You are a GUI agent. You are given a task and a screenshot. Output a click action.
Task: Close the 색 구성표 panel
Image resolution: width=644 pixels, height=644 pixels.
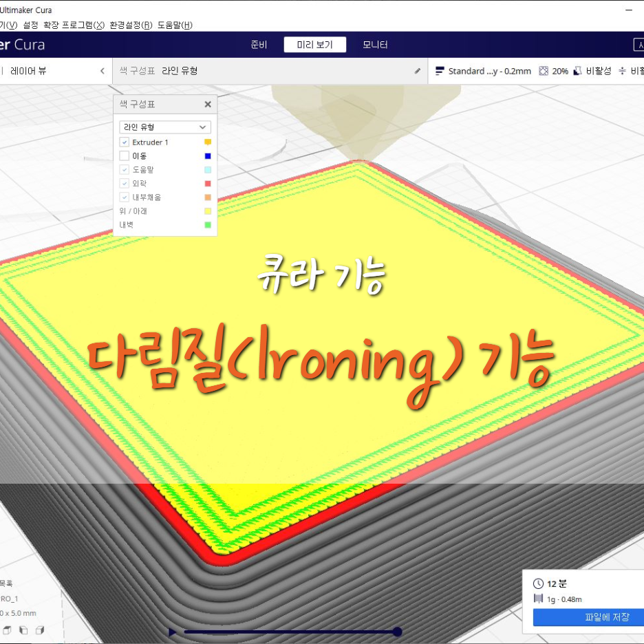[208, 105]
